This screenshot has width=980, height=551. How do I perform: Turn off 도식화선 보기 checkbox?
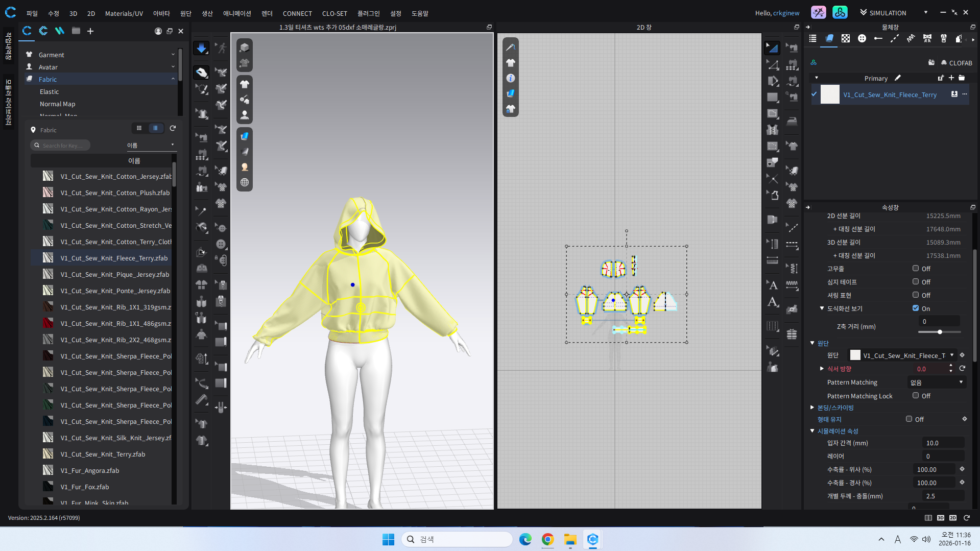(916, 308)
